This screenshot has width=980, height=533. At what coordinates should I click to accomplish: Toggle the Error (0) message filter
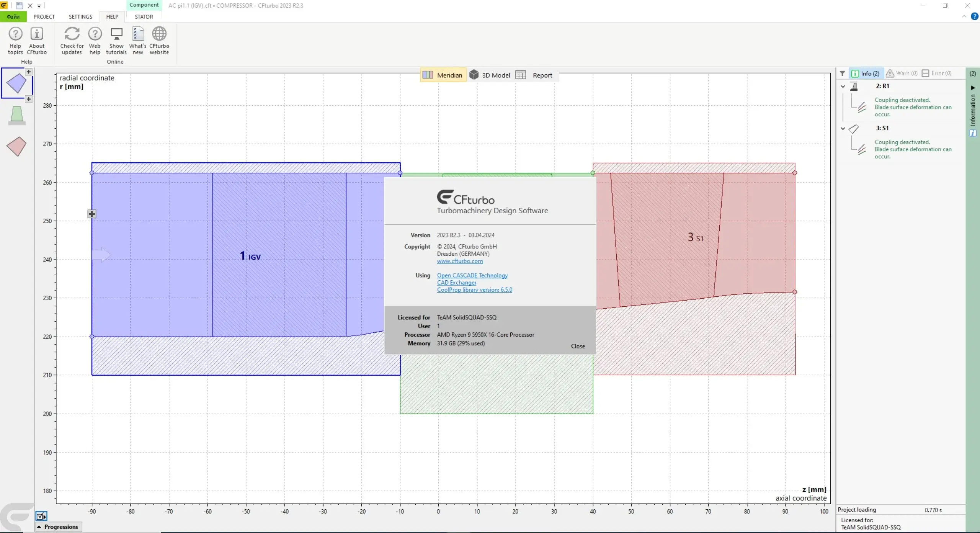pyautogui.click(x=936, y=73)
